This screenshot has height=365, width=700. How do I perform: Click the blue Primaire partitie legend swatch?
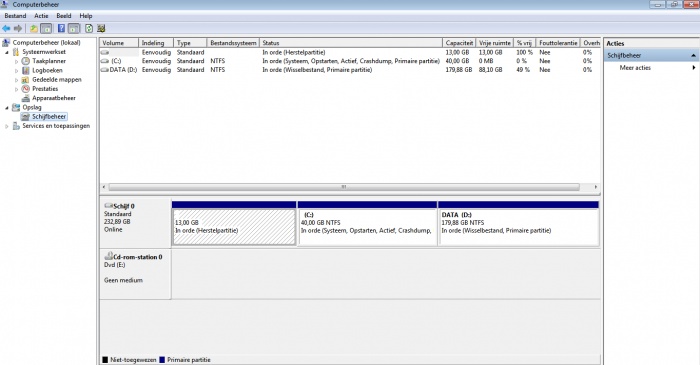(162, 360)
